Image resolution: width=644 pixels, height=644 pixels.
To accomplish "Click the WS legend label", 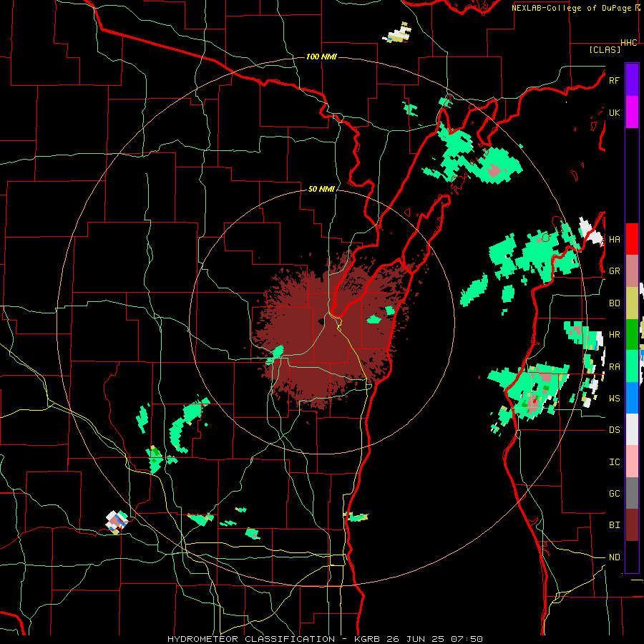I will pyautogui.click(x=614, y=398).
